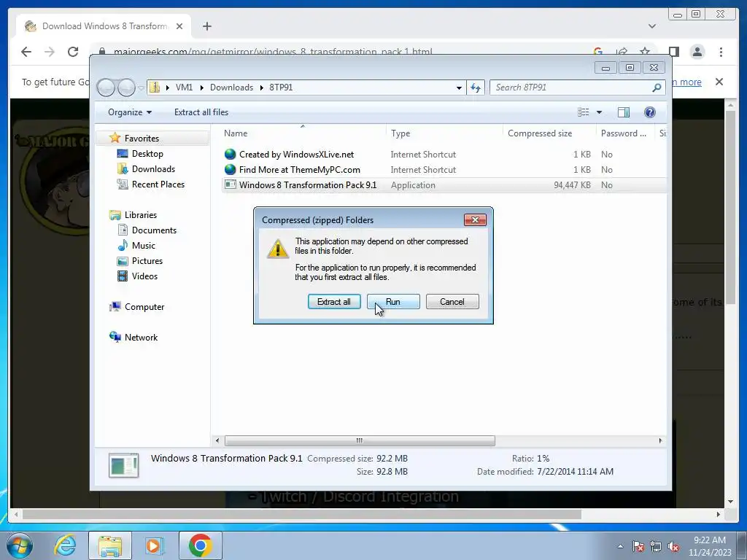Click the volume tray icon
Image resolution: width=747 pixels, height=560 pixels.
point(673,547)
